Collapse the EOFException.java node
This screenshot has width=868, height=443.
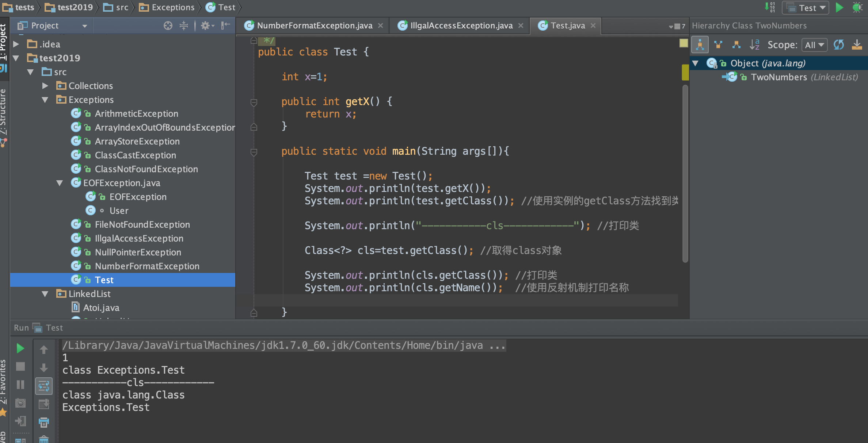[60, 183]
